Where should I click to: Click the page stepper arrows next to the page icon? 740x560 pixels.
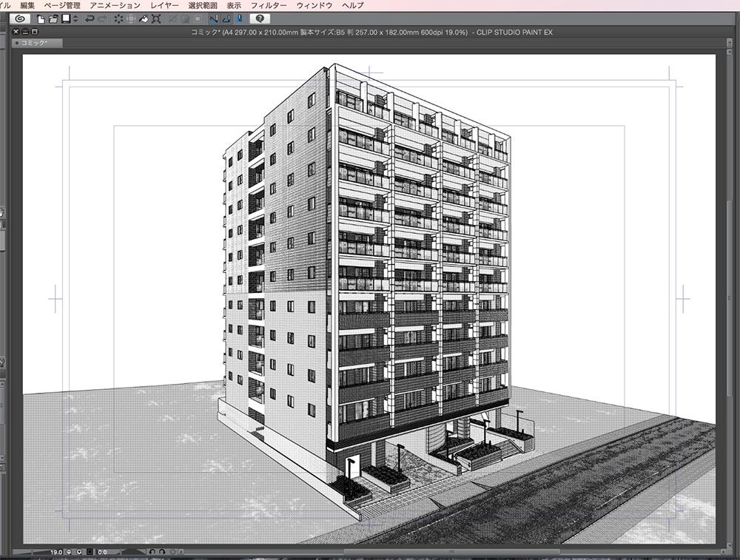pyautogui.click(x=74, y=19)
